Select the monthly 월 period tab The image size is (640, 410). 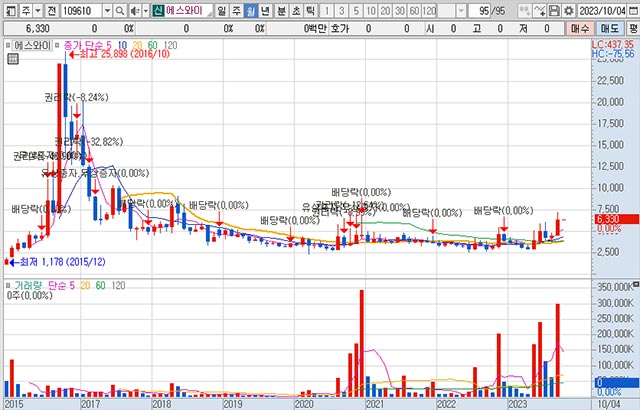click(x=251, y=11)
